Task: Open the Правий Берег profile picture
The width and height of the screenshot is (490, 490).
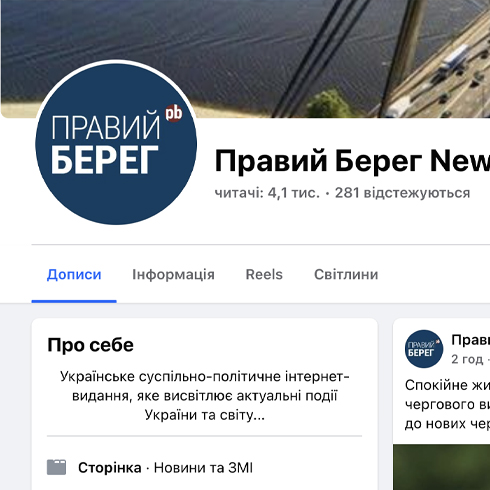Action: 116,143
